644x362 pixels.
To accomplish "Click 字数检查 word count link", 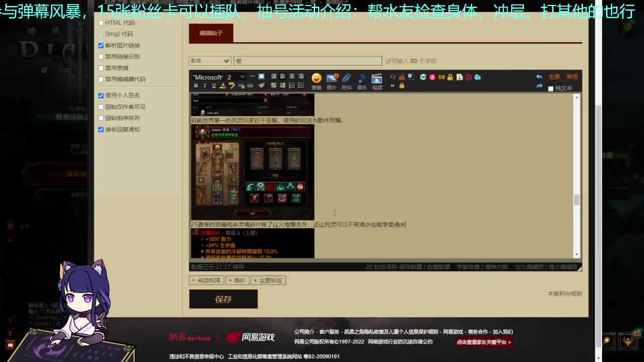I will (467, 267).
